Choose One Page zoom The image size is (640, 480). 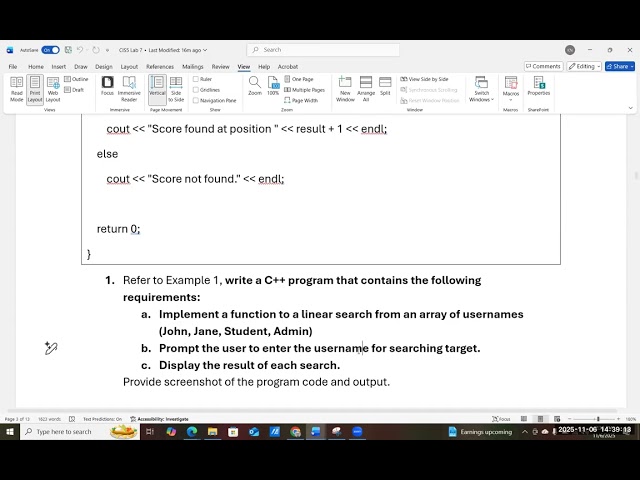pos(299,79)
